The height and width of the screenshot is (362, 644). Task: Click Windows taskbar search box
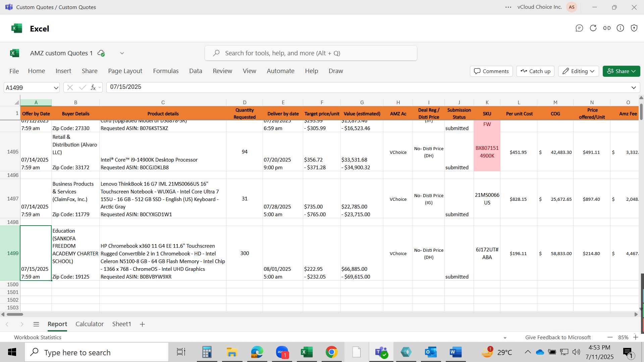[x=97, y=352]
